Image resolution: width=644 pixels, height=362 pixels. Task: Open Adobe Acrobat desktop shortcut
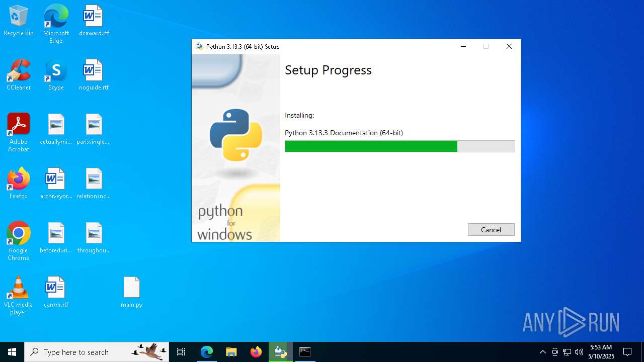19,133
